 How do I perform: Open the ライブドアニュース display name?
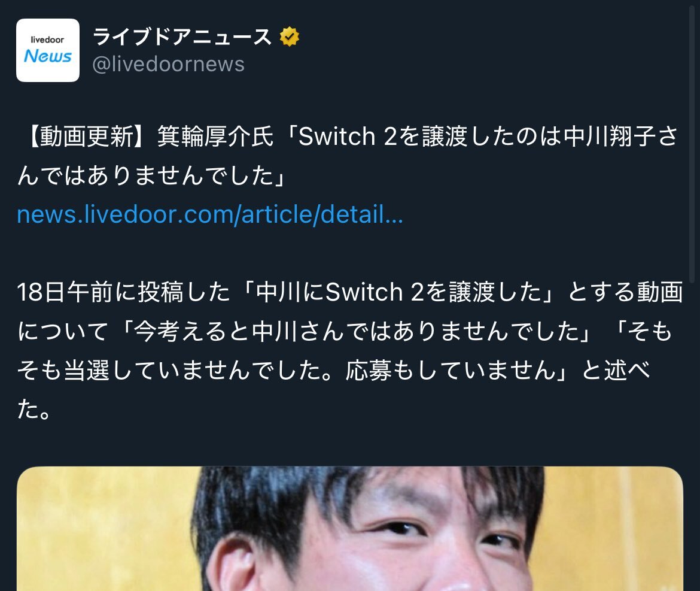tap(182, 37)
